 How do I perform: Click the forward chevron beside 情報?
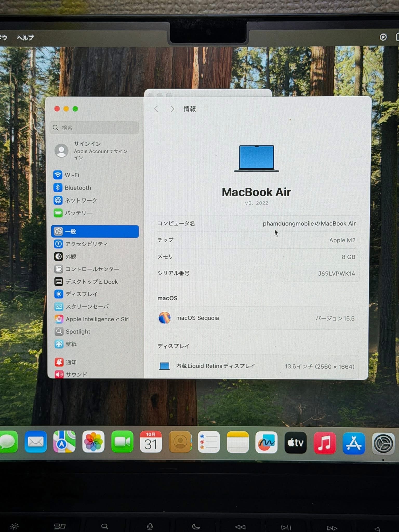click(172, 109)
